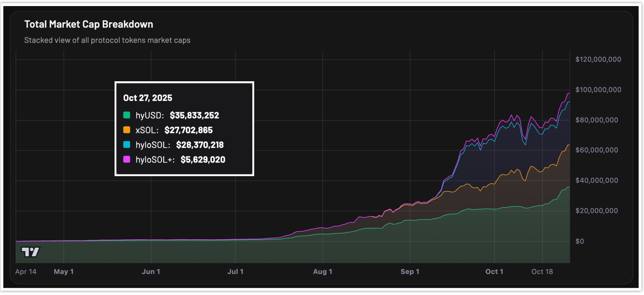
Task: Click the hyUSD value $35,833,252
Action: click(194, 115)
